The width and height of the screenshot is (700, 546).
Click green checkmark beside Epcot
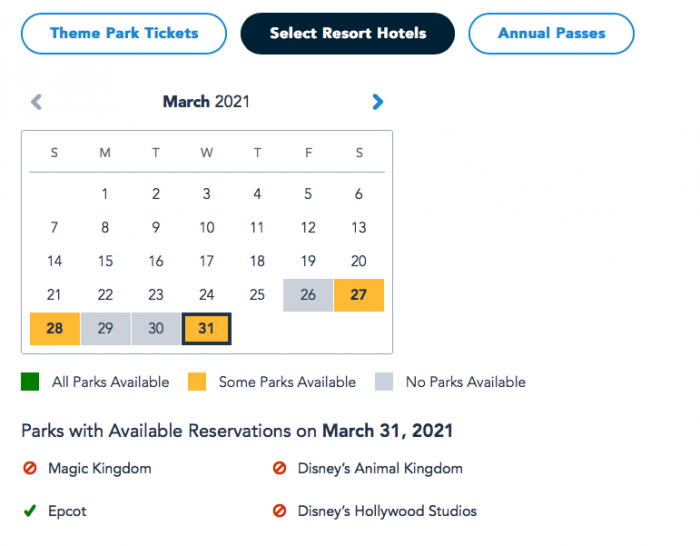coord(29,511)
